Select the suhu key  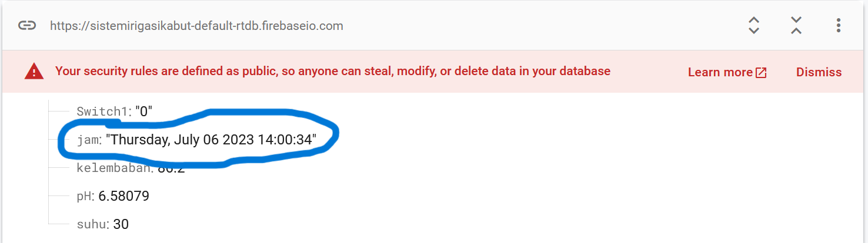click(92, 224)
